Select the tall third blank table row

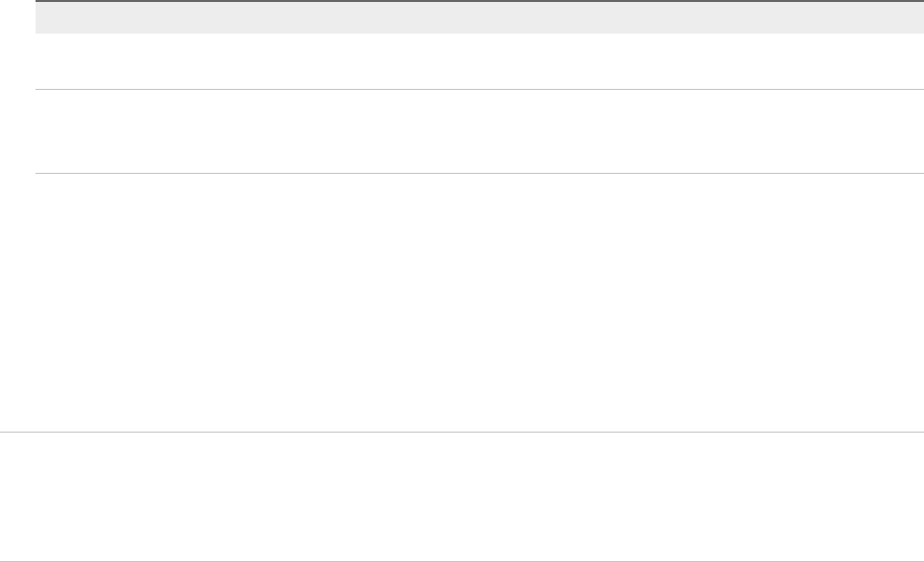[x=473, y=302]
